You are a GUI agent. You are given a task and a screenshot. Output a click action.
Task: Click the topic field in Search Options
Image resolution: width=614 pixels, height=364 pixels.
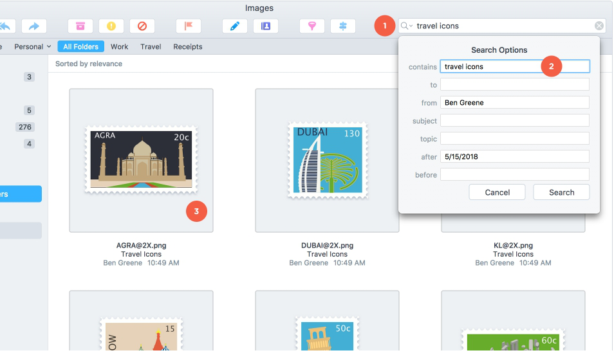(514, 138)
